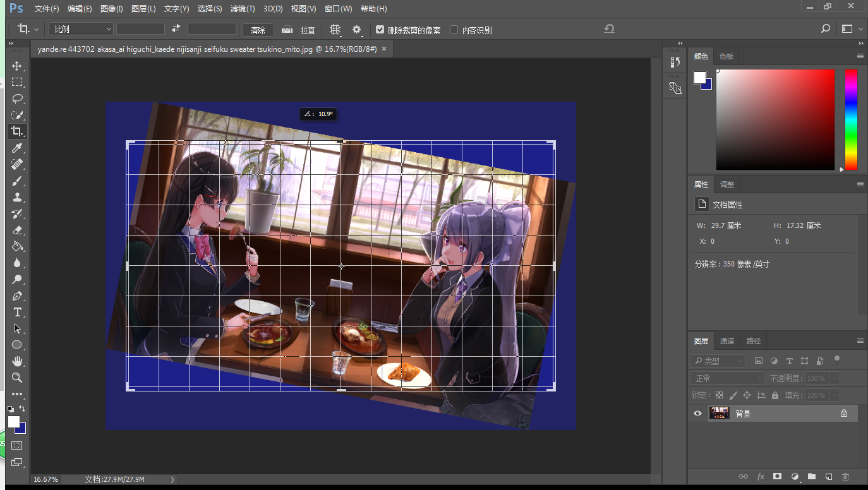
Task: Switch to the 调整 tab
Action: (x=727, y=184)
